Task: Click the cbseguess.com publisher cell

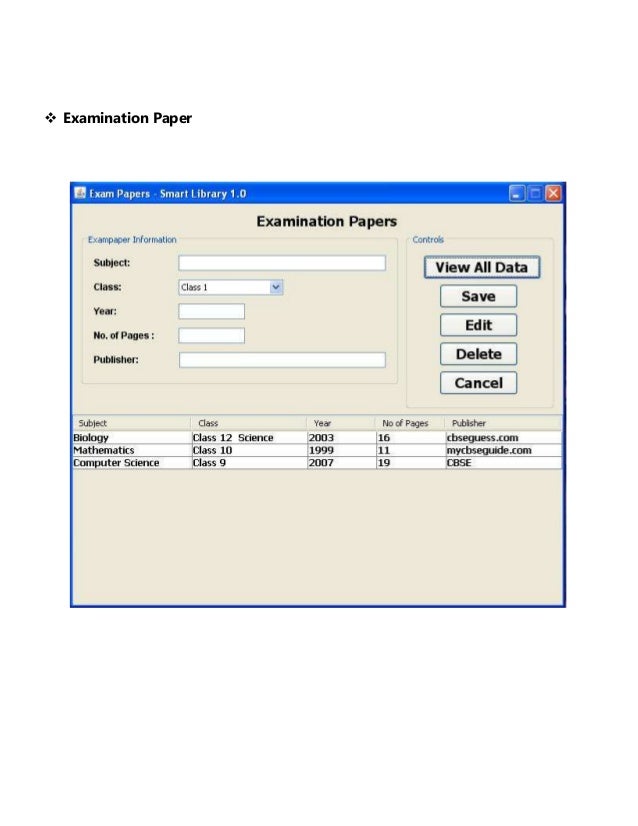Action: point(504,438)
